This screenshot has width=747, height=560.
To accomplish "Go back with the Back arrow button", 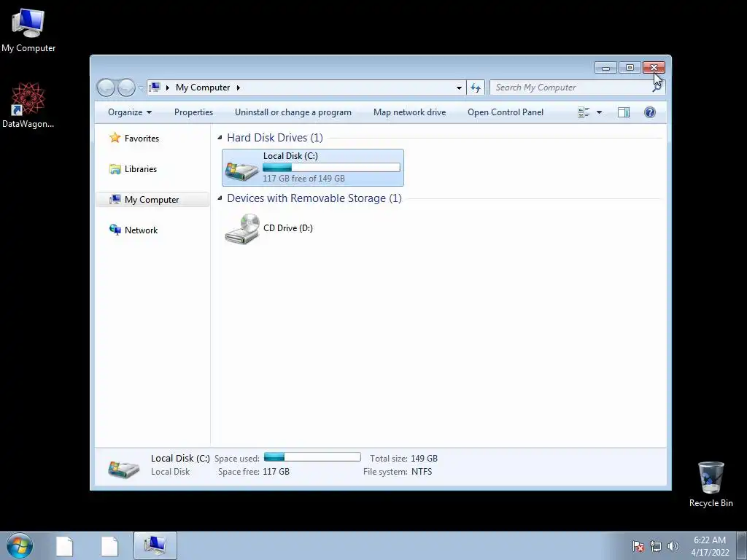I will coord(106,87).
